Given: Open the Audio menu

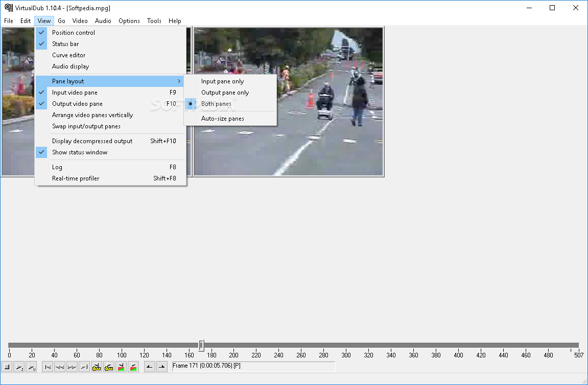Looking at the screenshot, I should coord(103,21).
